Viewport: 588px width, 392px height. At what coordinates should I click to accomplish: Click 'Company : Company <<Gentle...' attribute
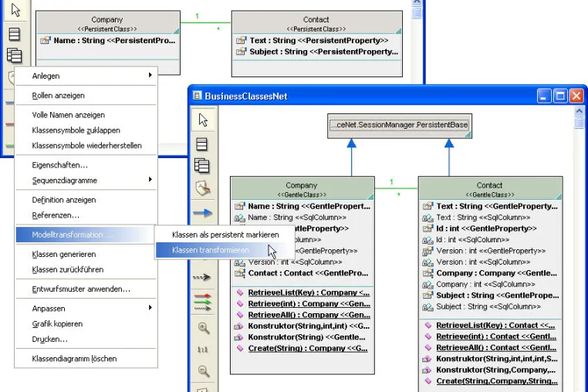496,273
